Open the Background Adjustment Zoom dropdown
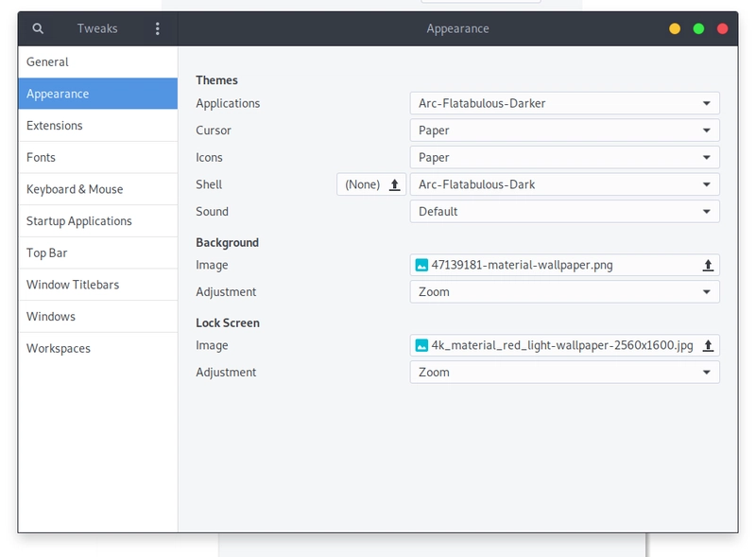Image resolution: width=756 pixels, height=557 pixels. point(564,292)
